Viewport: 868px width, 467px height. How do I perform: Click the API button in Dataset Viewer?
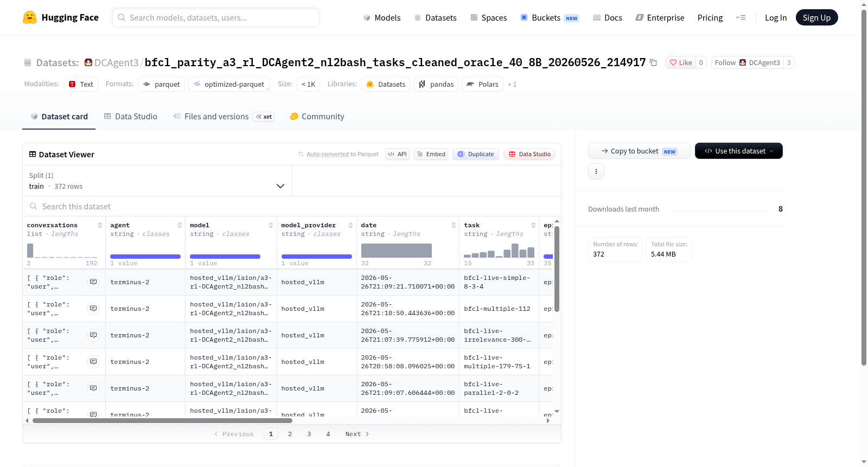click(x=397, y=154)
